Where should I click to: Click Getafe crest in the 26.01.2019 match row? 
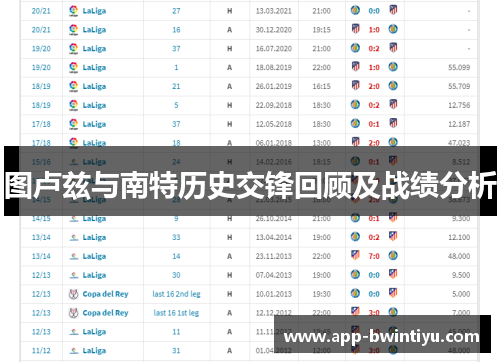393,86
